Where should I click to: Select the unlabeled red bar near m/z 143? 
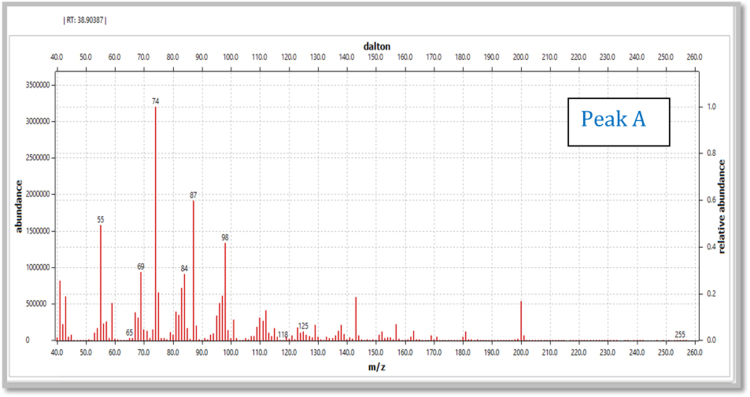coord(356,319)
